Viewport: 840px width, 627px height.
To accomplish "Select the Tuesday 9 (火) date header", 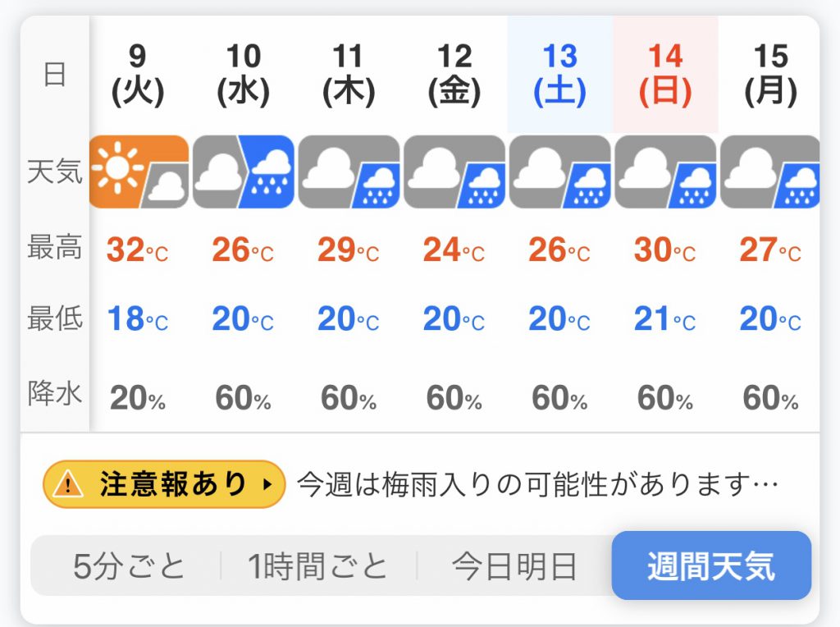I will click(x=138, y=75).
